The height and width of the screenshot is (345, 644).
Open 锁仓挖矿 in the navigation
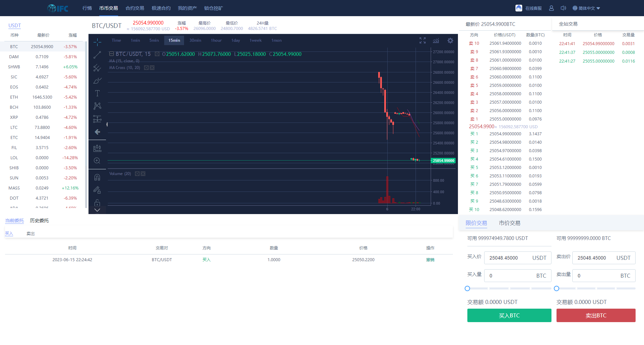(214, 8)
